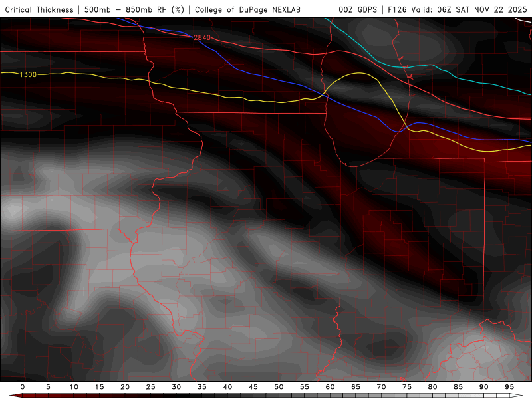Click the "5" tick label on the color scale
Image resolution: width=532 pixels, height=399 pixels.
tap(48, 387)
